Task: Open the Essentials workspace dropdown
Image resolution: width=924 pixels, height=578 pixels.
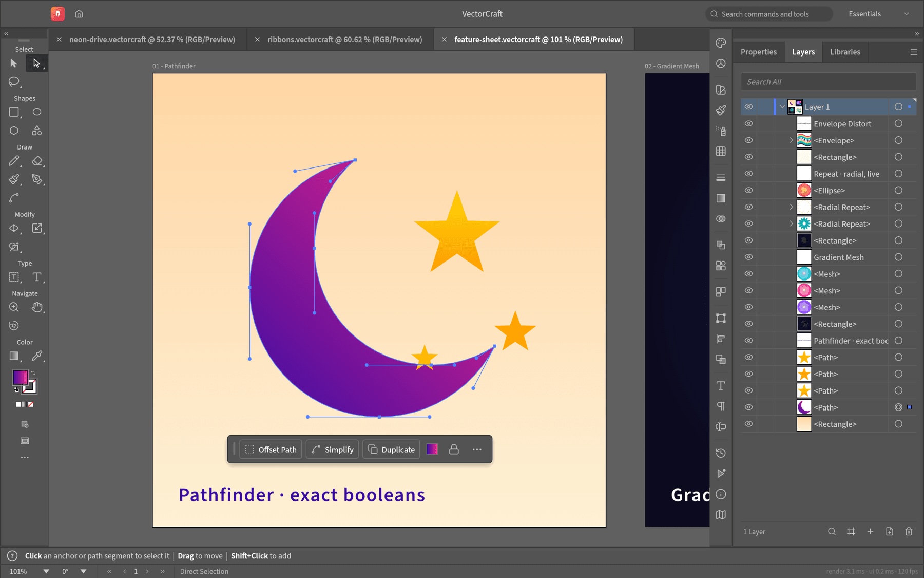Action: tap(879, 14)
